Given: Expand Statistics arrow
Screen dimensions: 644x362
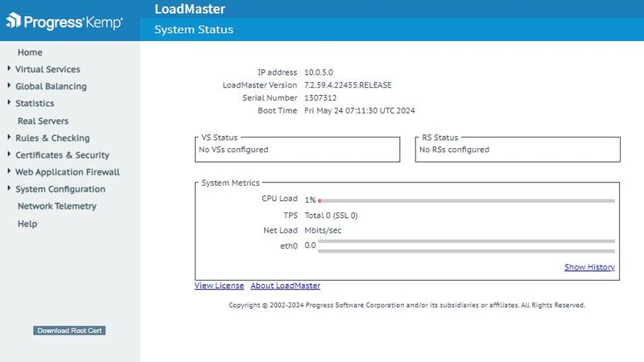Looking at the screenshot, I should pyautogui.click(x=9, y=102).
